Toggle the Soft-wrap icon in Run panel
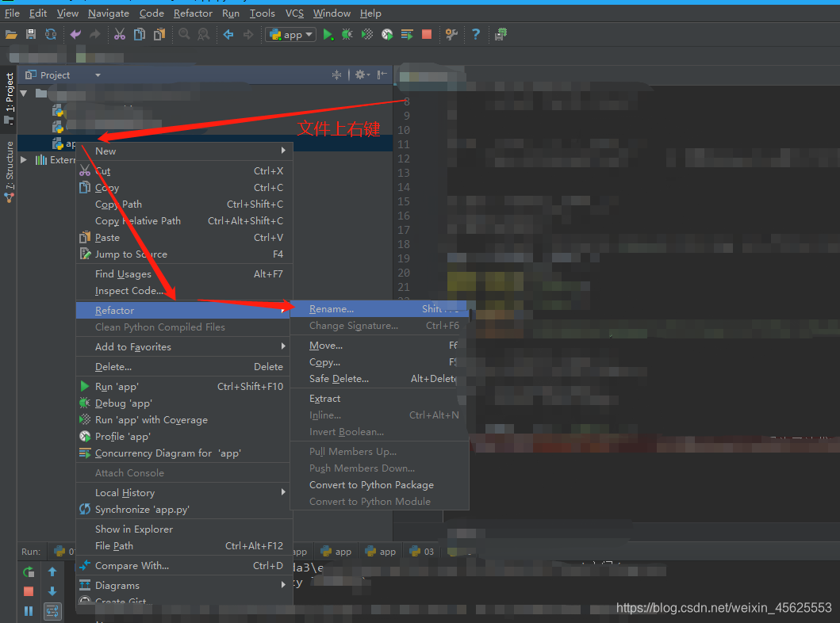The image size is (840, 623). coord(52,610)
